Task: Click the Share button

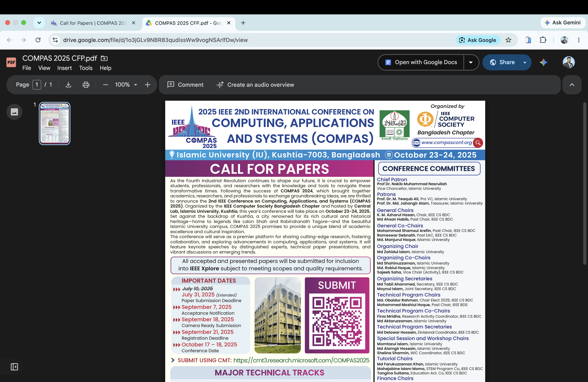Action: click(501, 62)
